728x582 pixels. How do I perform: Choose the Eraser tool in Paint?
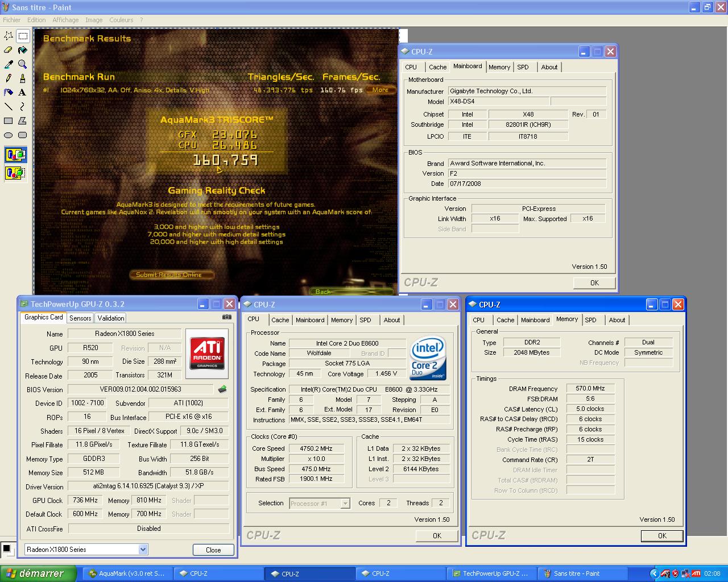click(9, 50)
